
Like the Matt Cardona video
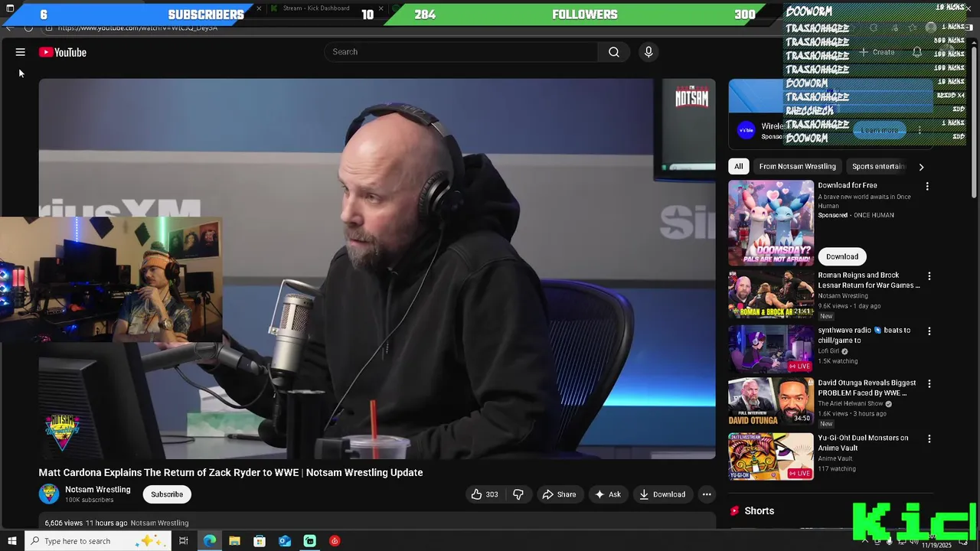484,494
